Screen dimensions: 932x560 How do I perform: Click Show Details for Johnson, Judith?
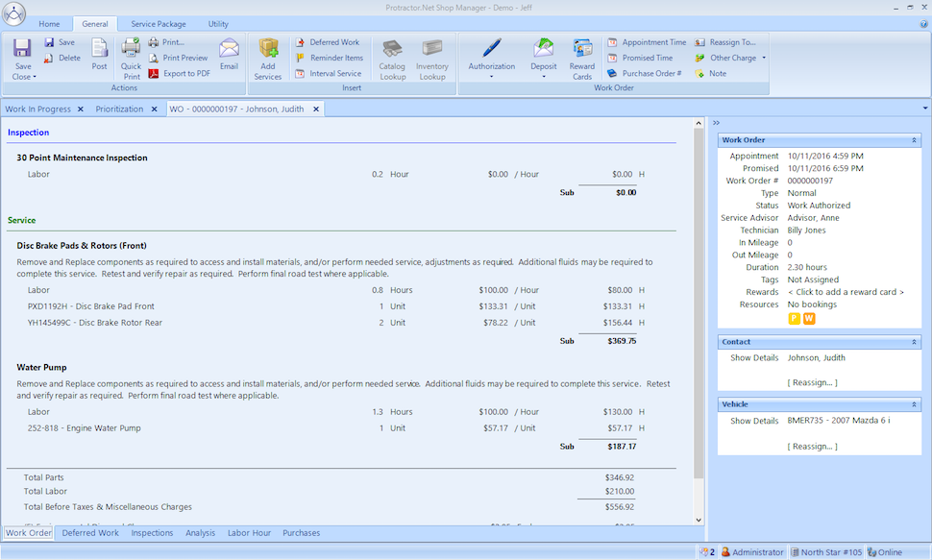pos(754,358)
